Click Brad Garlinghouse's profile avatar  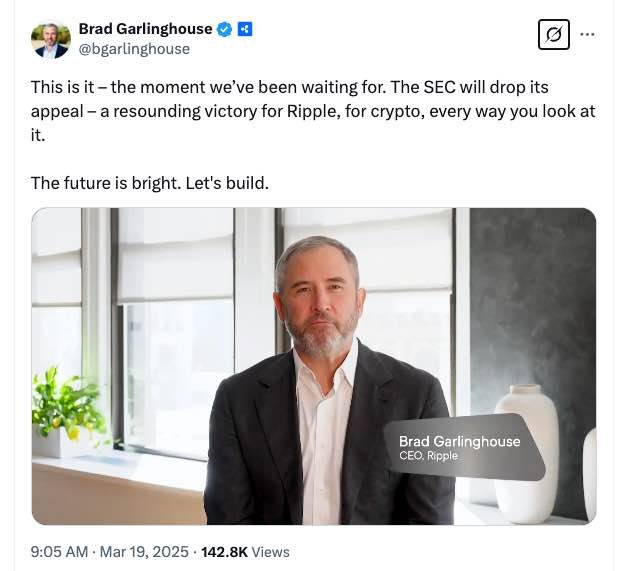[x=51, y=39]
